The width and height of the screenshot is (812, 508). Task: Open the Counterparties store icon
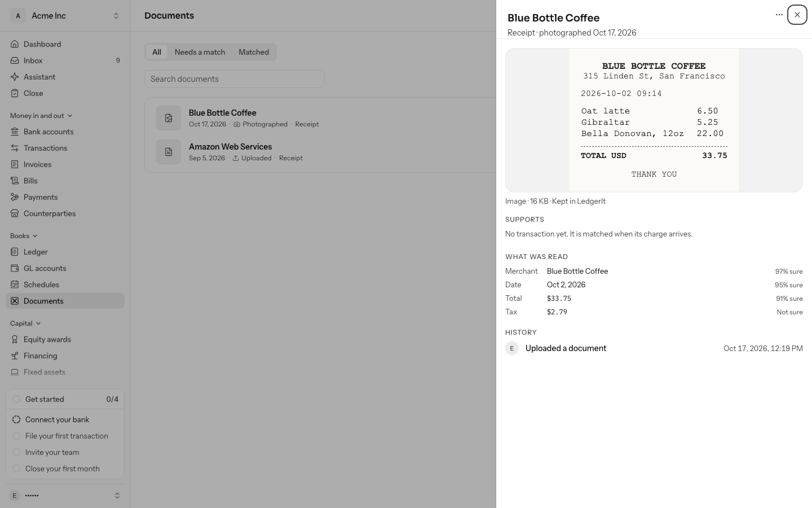pos(15,213)
